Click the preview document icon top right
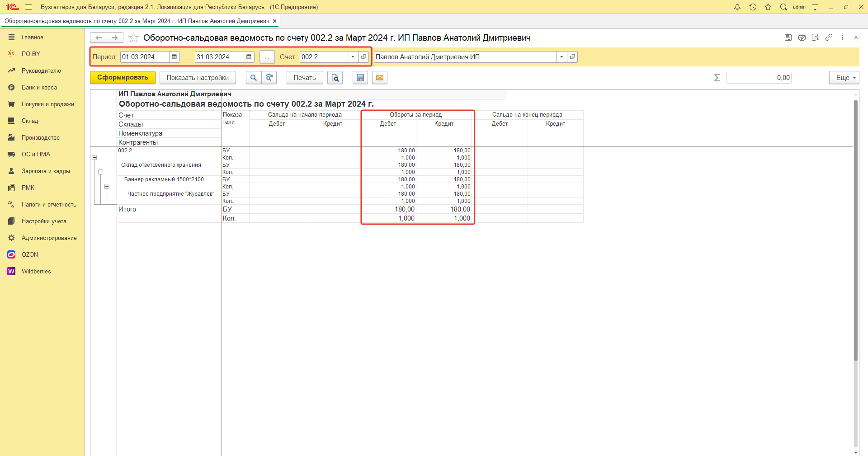The image size is (868, 456). pyautogui.click(x=815, y=38)
